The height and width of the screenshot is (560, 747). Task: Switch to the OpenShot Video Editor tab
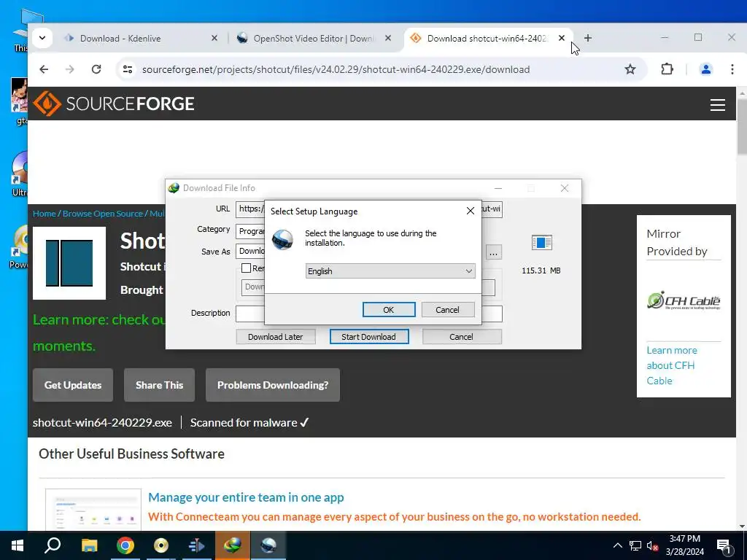tap(312, 38)
